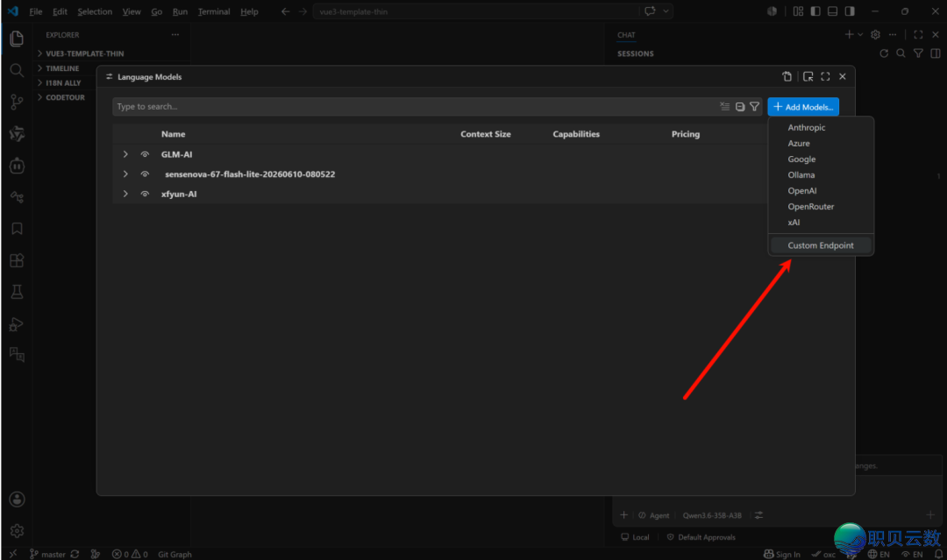This screenshot has width=947, height=560.
Task: Select Custom Endpoint from the menu
Action: [x=821, y=245]
